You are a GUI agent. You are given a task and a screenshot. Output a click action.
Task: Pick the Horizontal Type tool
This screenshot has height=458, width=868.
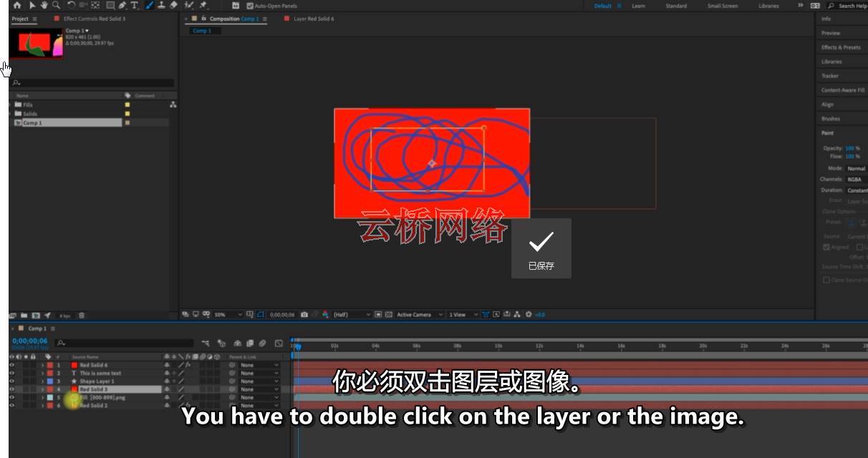tap(134, 5)
